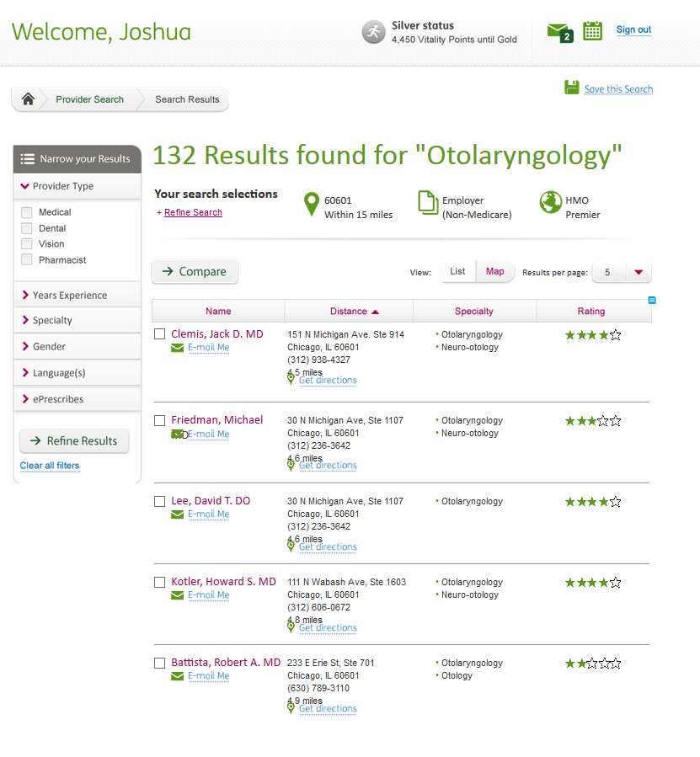Click the Compare button
Viewport: 700px width, 757px height.
pos(195,272)
